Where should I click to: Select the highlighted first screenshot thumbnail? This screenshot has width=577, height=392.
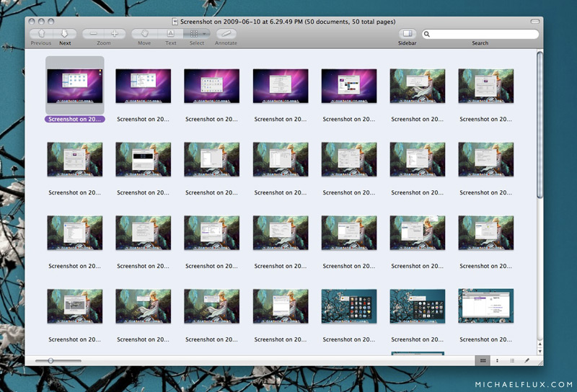click(x=75, y=86)
